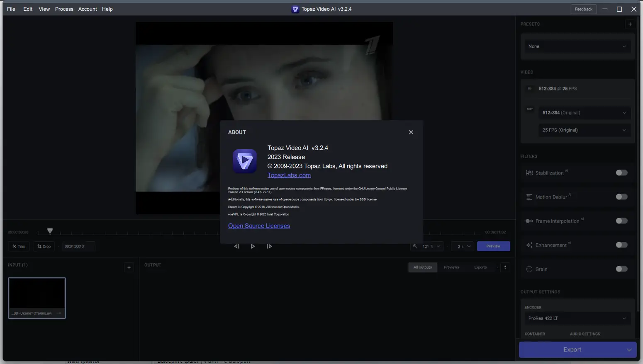Click the Grain filter icon
The height and width of the screenshot is (364, 643).
point(529,269)
